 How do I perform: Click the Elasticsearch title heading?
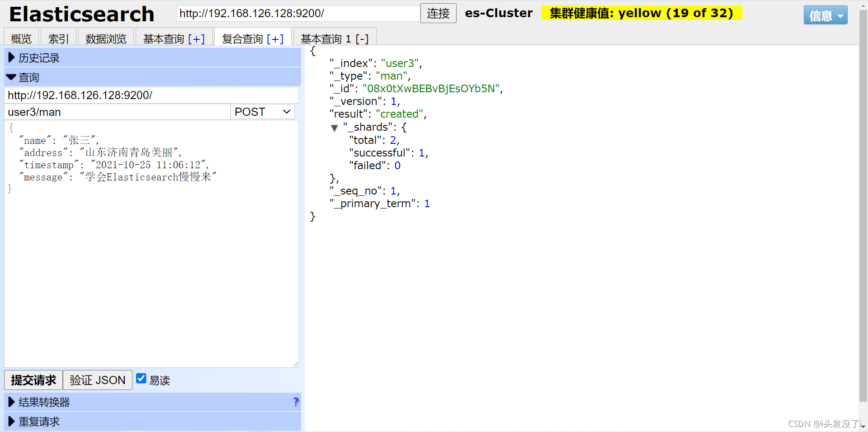click(x=82, y=14)
